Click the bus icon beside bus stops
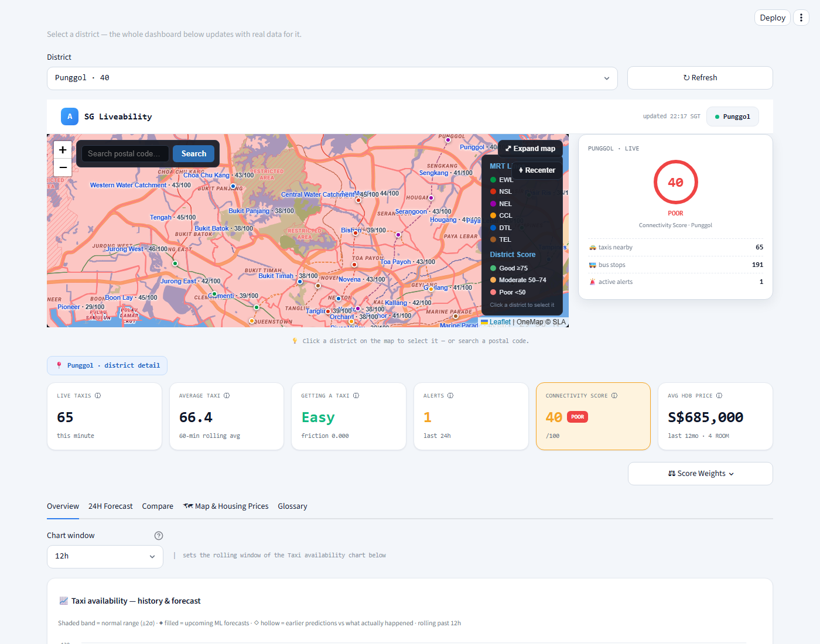 click(x=593, y=265)
